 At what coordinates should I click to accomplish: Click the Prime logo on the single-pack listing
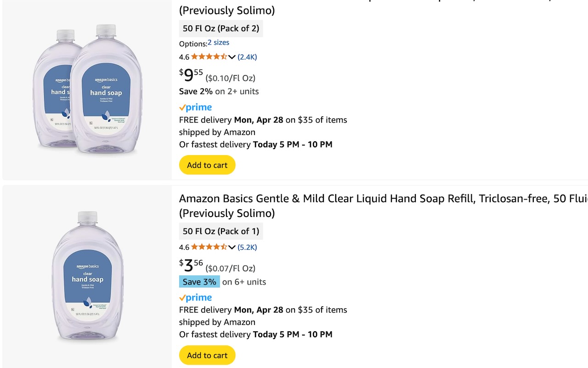coord(196,297)
